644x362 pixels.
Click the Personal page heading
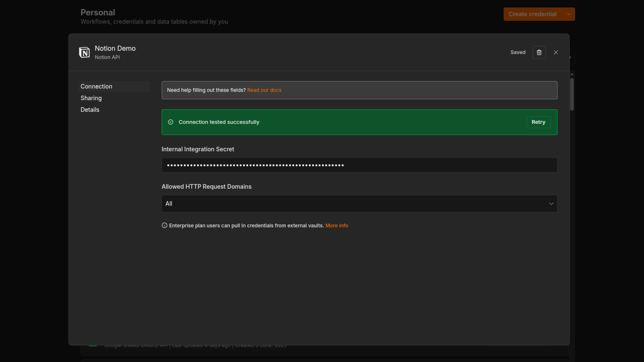pyautogui.click(x=98, y=12)
